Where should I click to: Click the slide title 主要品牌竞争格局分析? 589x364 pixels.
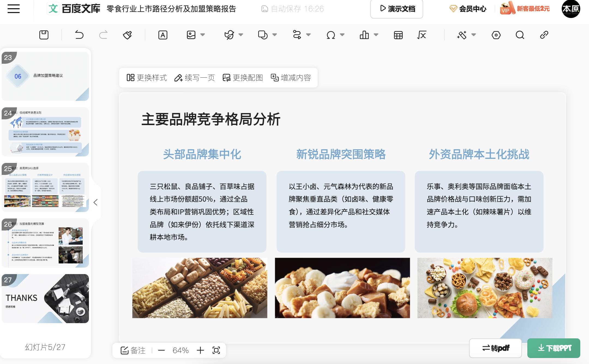tap(211, 119)
